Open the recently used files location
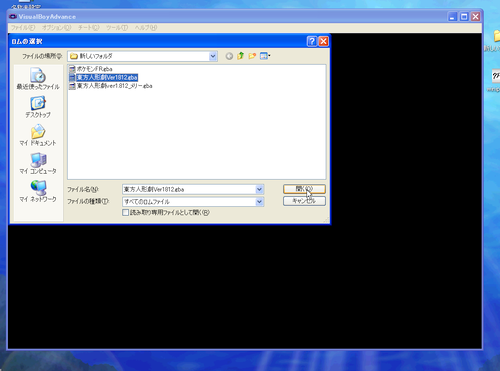This screenshot has width=500, height=371. [38, 79]
